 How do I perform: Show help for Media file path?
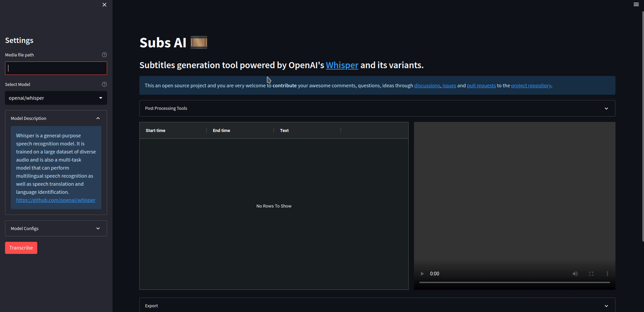(104, 55)
